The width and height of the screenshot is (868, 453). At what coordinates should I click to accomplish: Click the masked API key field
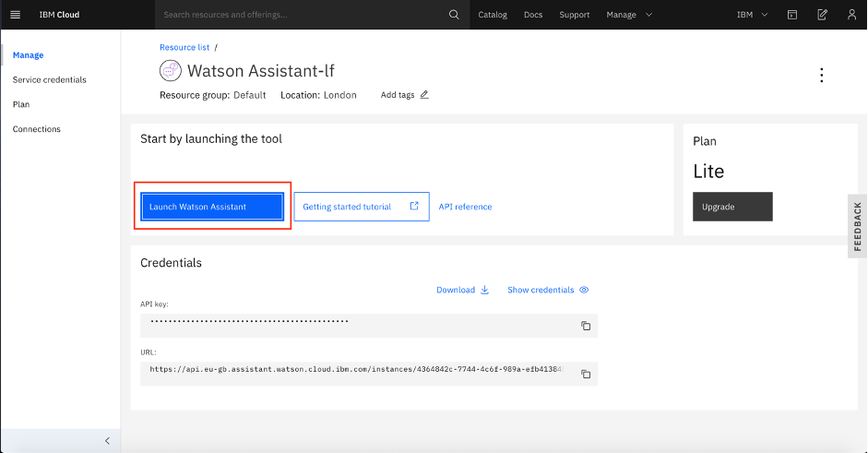click(x=369, y=326)
